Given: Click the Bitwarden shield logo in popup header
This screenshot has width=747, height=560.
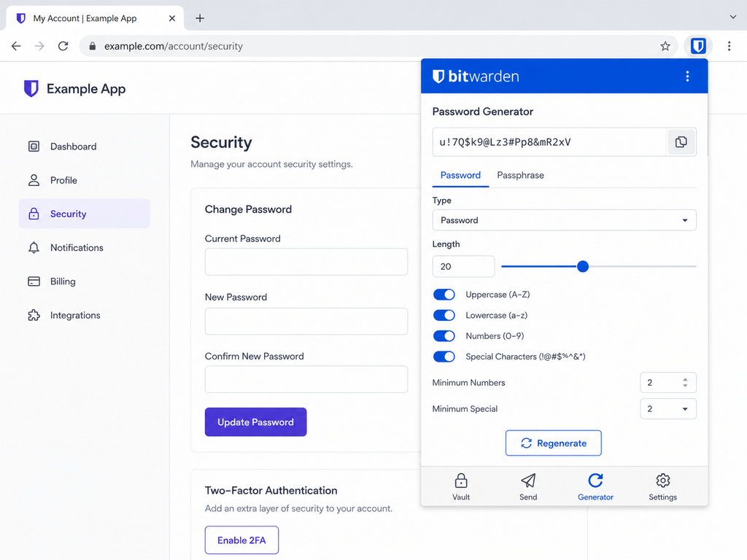Looking at the screenshot, I should coord(438,76).
